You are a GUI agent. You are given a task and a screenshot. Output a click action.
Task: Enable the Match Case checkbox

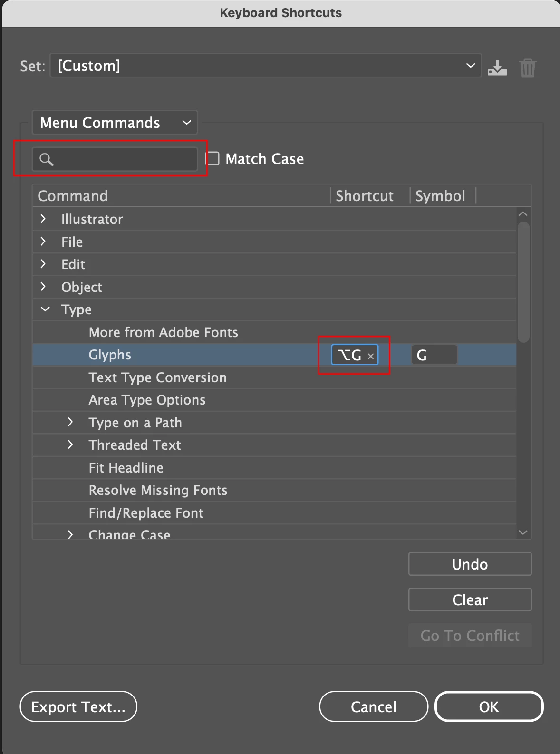[212, 158]
